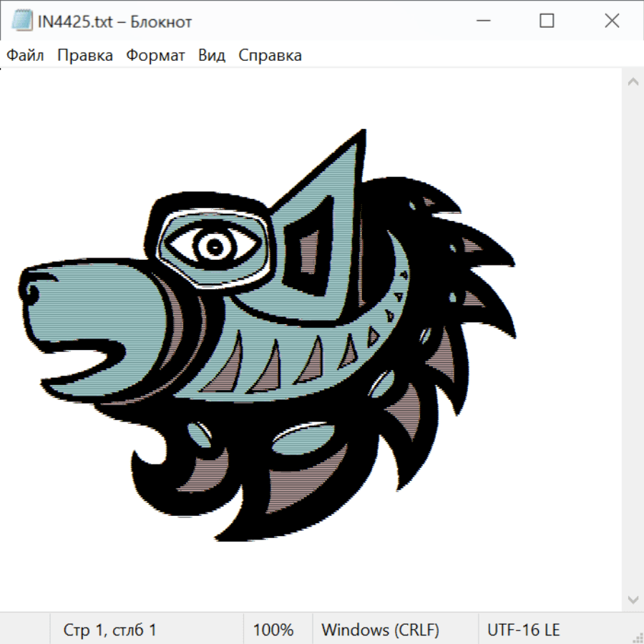Open the Правка menu
This screenshot has height=644, width=644.
[x=85, y=56]
